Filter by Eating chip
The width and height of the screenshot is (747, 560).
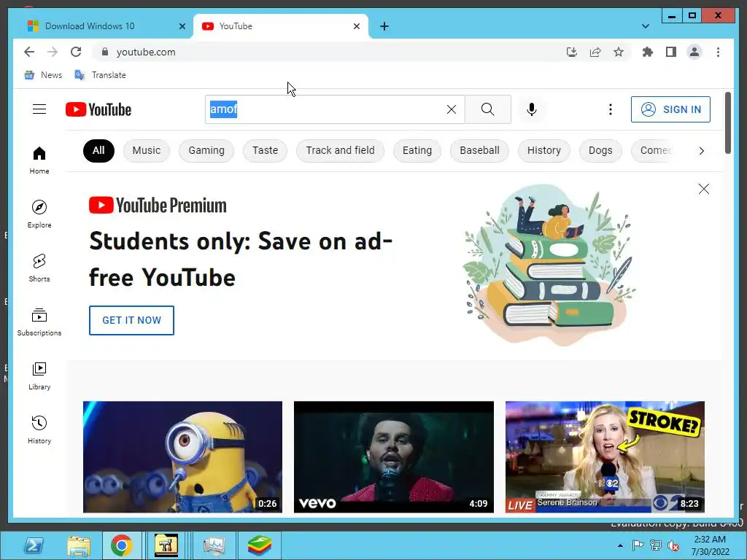tap(417, 150)
